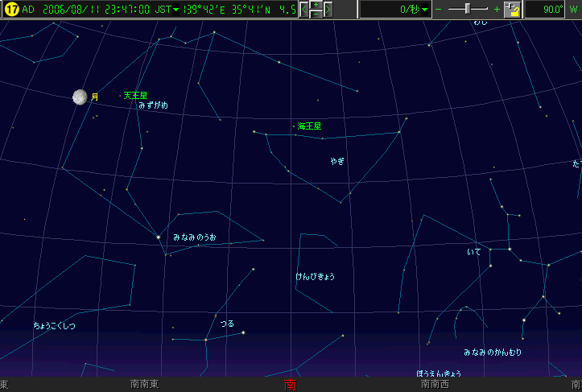The height and width of the screenshot is (392, 582).
Task: Click the 海王星 Neptune label
Action: 309,126
